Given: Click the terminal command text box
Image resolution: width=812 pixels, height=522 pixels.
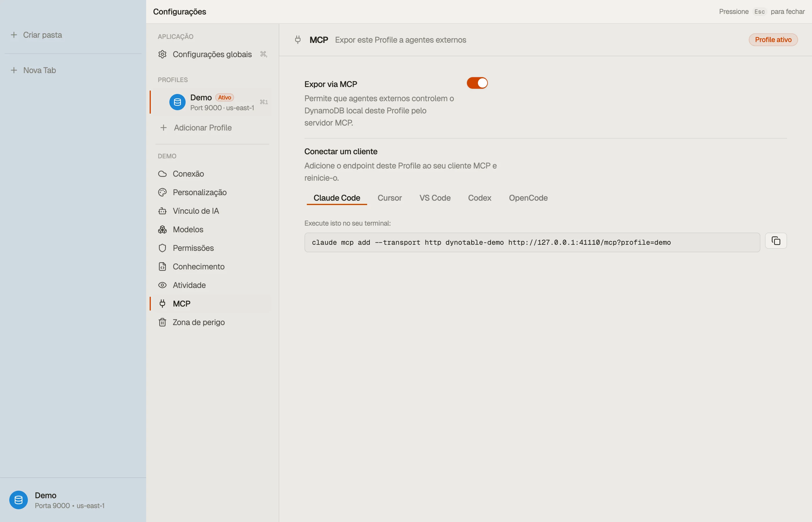Looking at the screenshot, I should 532,242.
